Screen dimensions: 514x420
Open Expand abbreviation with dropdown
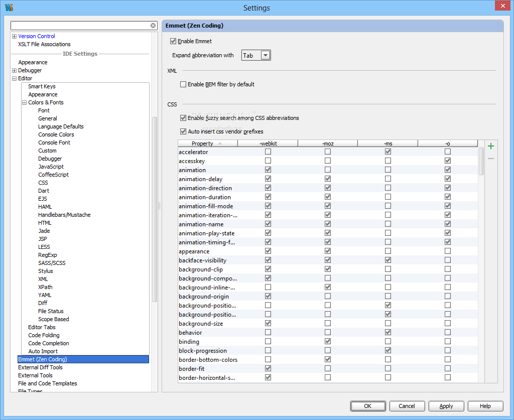point(266,55)
